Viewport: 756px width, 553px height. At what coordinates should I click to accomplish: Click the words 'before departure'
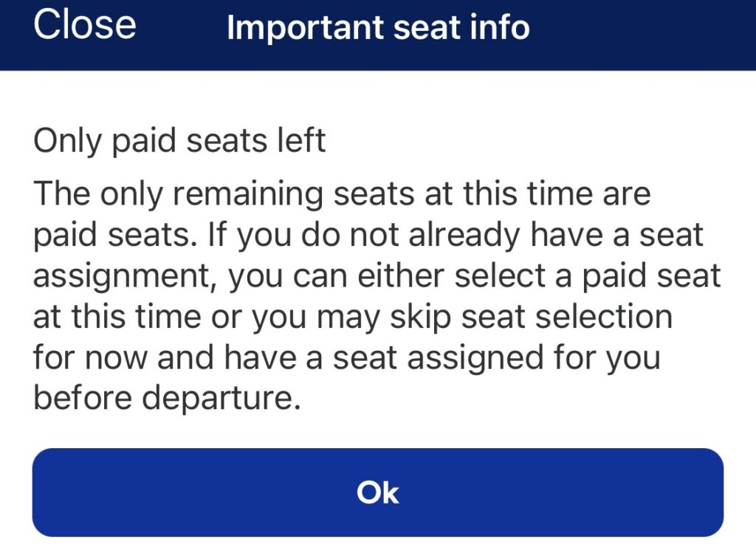coord(170,398)
